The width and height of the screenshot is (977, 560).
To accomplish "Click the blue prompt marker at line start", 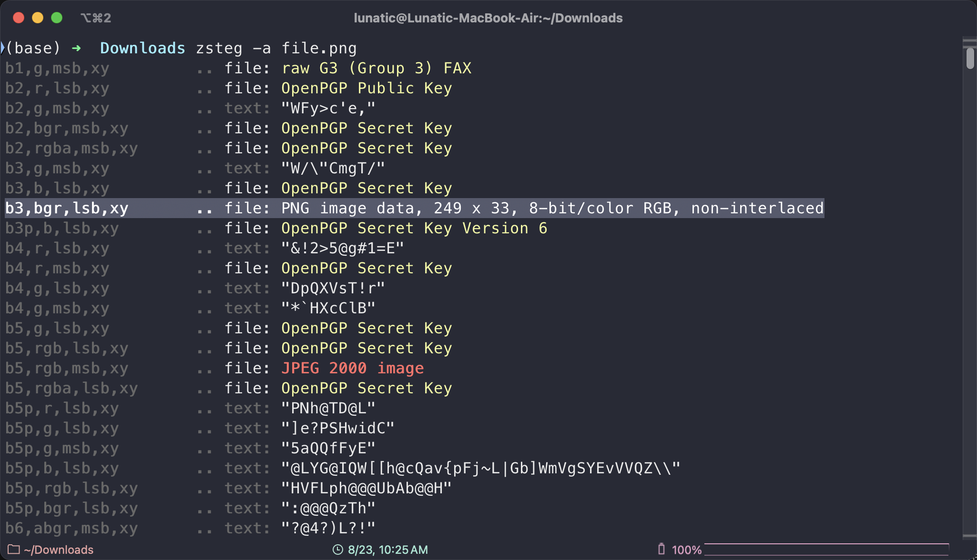I will [2, 48].
